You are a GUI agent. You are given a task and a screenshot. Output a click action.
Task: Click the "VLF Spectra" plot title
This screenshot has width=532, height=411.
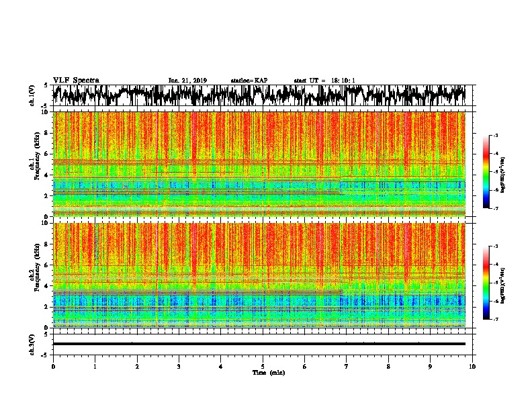tap(76, 81)
